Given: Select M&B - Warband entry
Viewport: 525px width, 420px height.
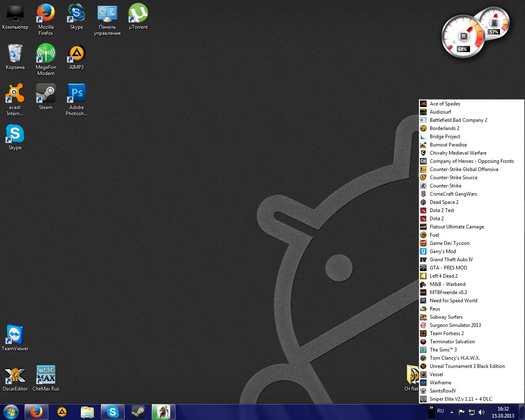Looking at the screenshot, I should (472, 284).
